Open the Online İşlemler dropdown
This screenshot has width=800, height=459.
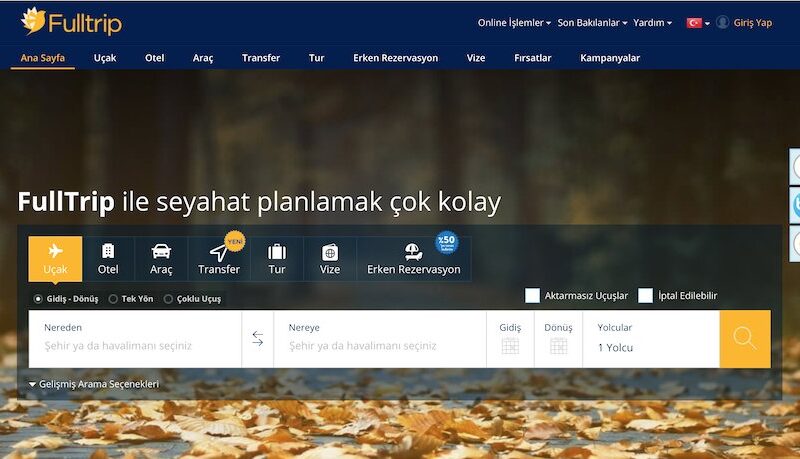click(514, 22)
